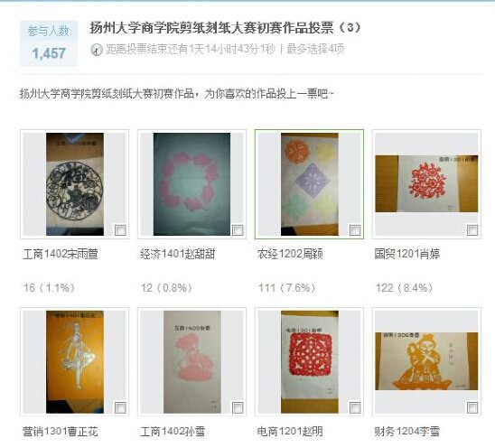Select the checkbox for 电商1201赵明
The image size is (495, 448).
[x=355, y=408]
